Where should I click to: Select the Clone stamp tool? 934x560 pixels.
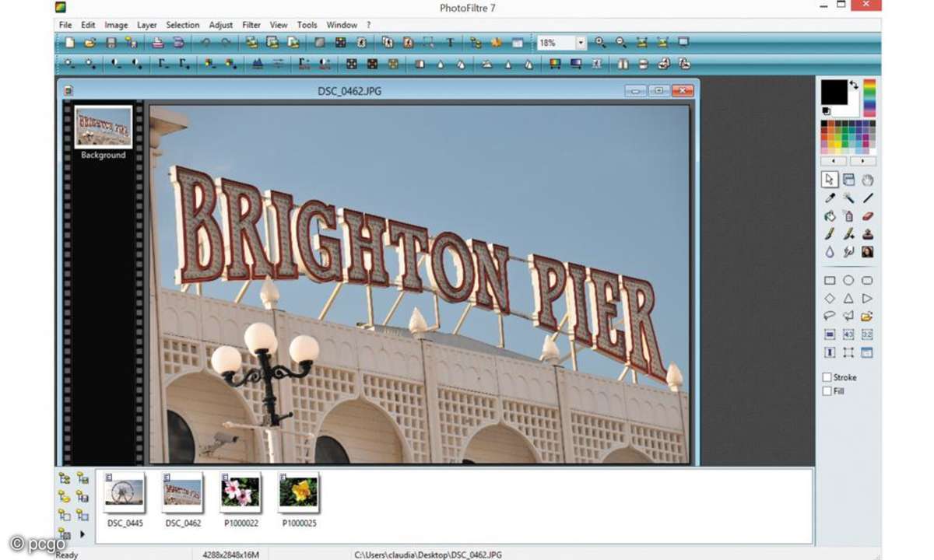point(867,234)
